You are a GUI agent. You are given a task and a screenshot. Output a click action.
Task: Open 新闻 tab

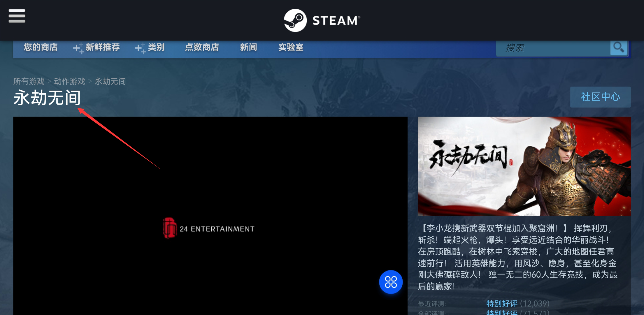[x=248, y=47]
